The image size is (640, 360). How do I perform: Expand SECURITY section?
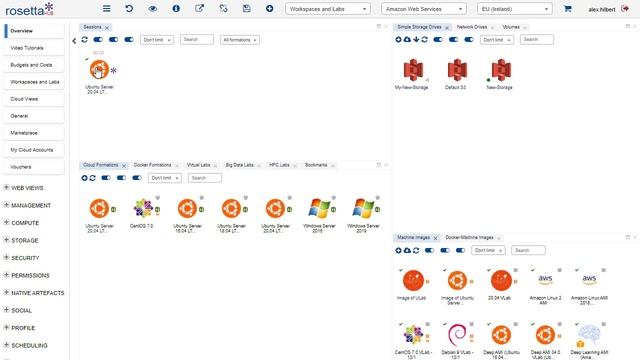6,258
